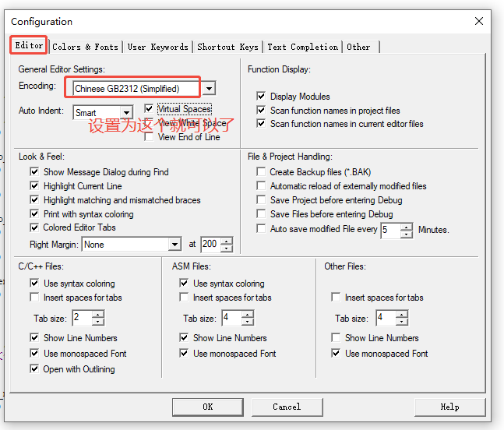Enable C/C++ Insert spaces for tabs
This screenshot has width=504, height=430.
coord(34,297)
